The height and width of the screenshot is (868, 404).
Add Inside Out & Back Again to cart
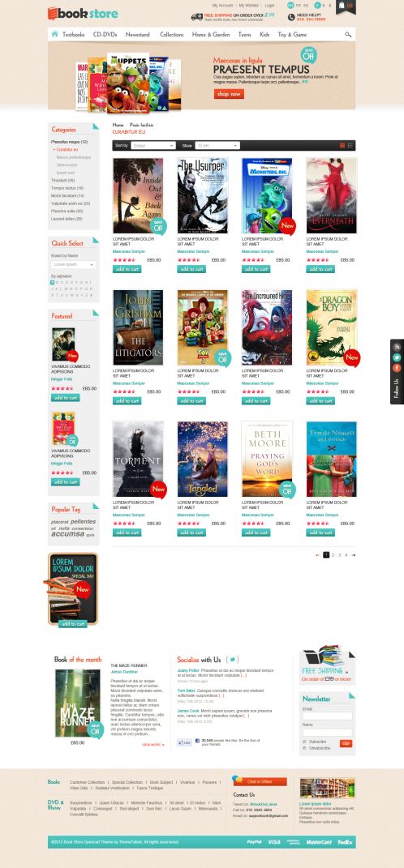pyautogui.click(x=127, y=269)
